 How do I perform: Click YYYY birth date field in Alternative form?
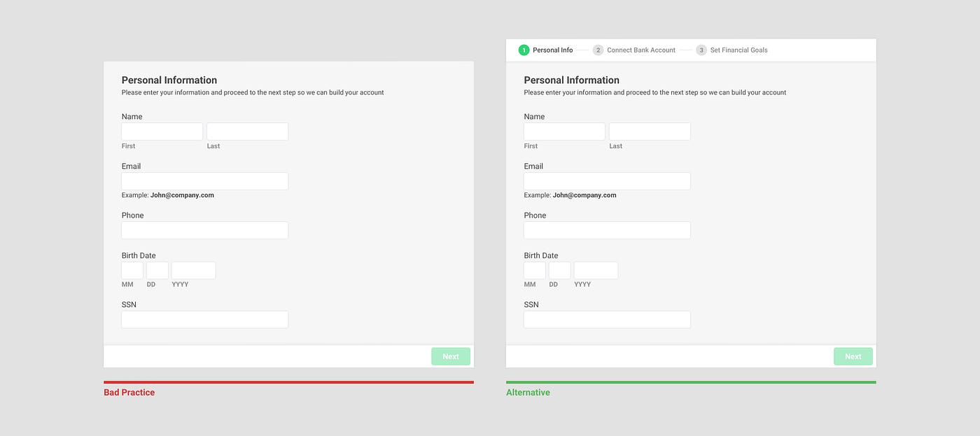coord(596,270)
